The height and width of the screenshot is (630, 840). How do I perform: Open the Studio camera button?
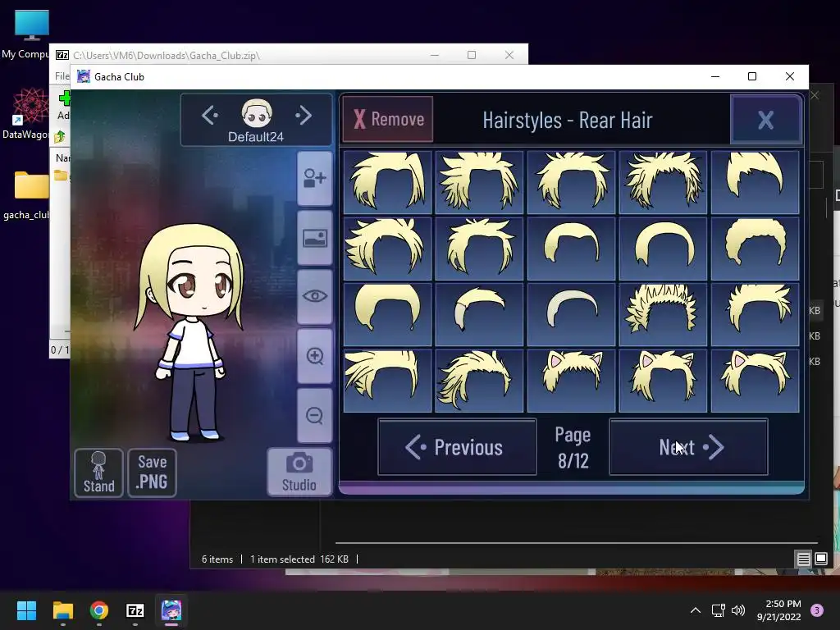coord(299,472)
